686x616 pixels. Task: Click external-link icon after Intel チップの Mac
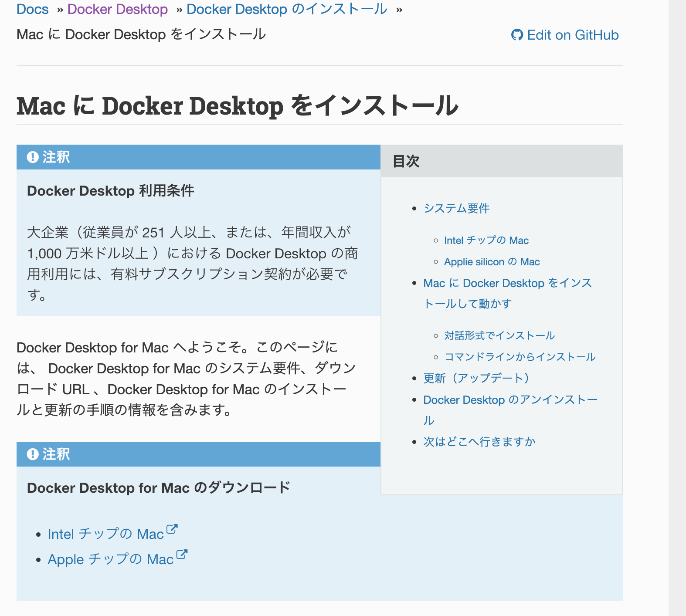pos(172,529)
